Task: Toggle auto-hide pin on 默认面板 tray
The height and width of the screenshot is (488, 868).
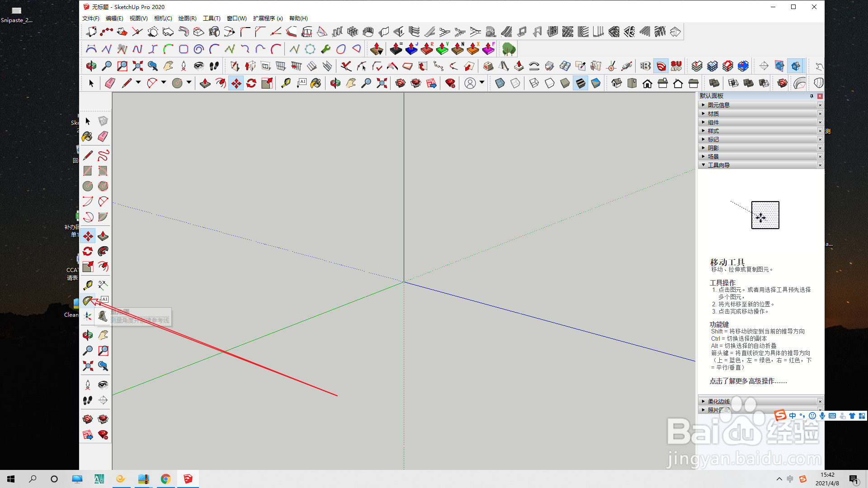Action: pyautogui.click(x=811, y=96)
